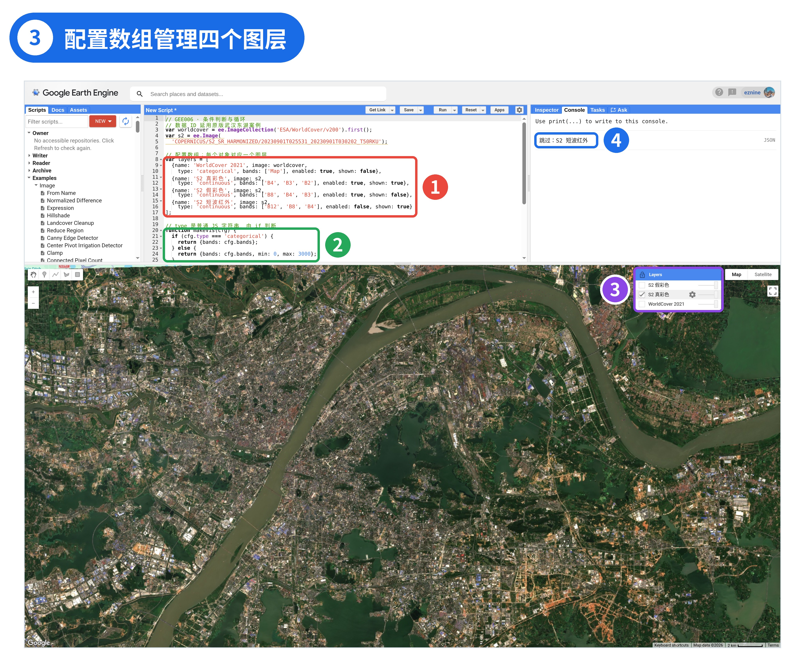
Task: Open the Inspector tab
Action: (x=546, y=110)
